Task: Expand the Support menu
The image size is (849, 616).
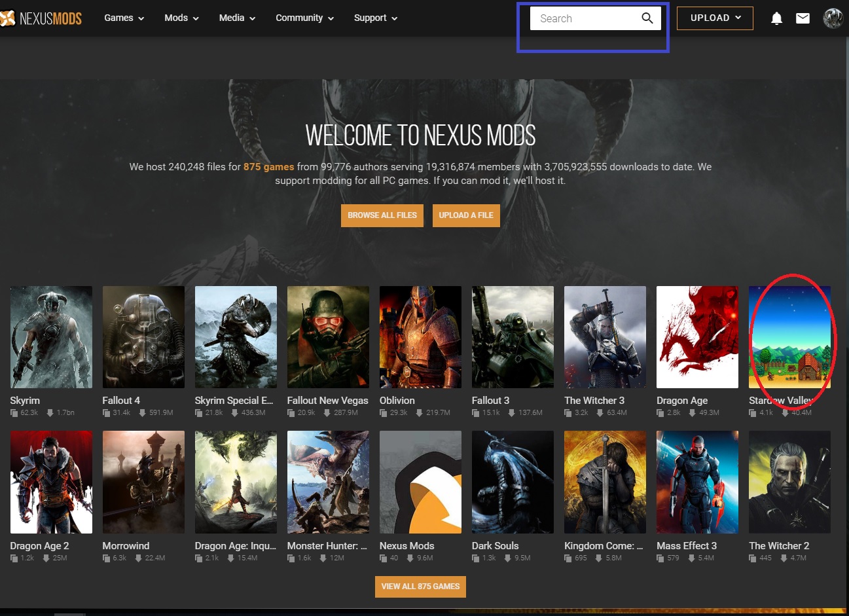Action: 376,18
